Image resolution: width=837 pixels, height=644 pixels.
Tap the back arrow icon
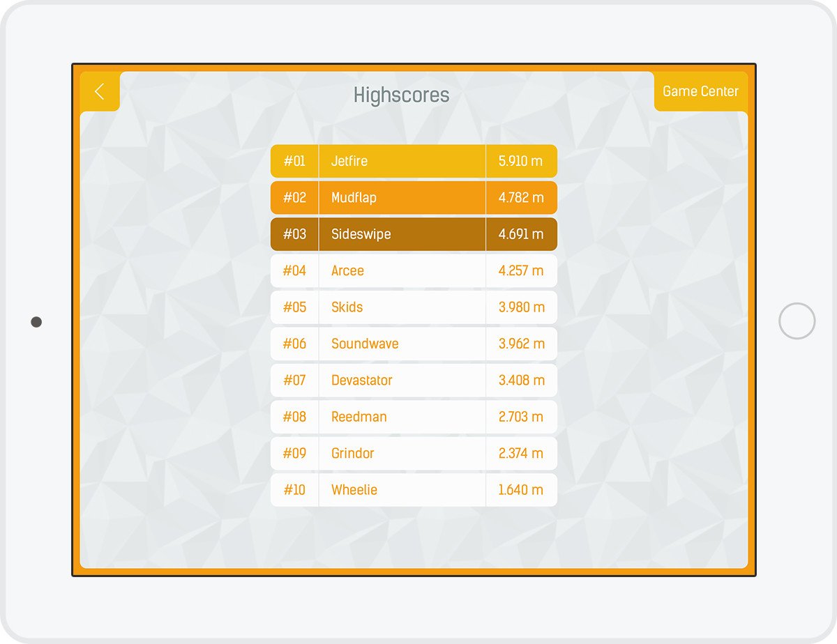pos(100,91)
